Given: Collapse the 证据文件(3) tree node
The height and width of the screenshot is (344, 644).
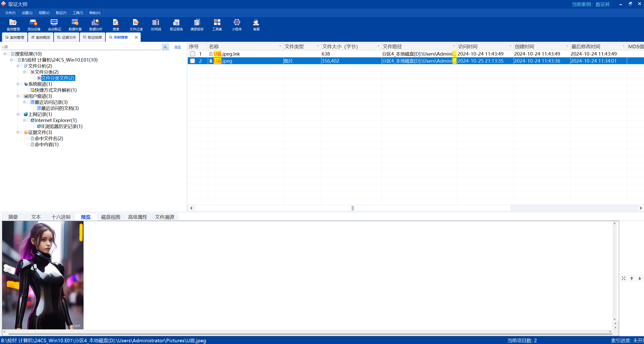Looking at the screenshot, I should pos(18,132).
